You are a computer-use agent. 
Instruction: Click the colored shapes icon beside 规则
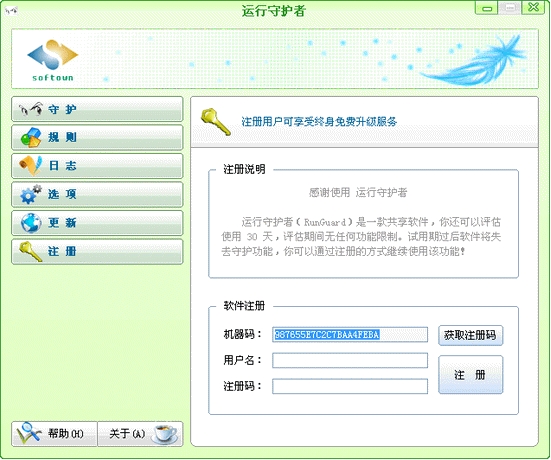pos(31,137)
